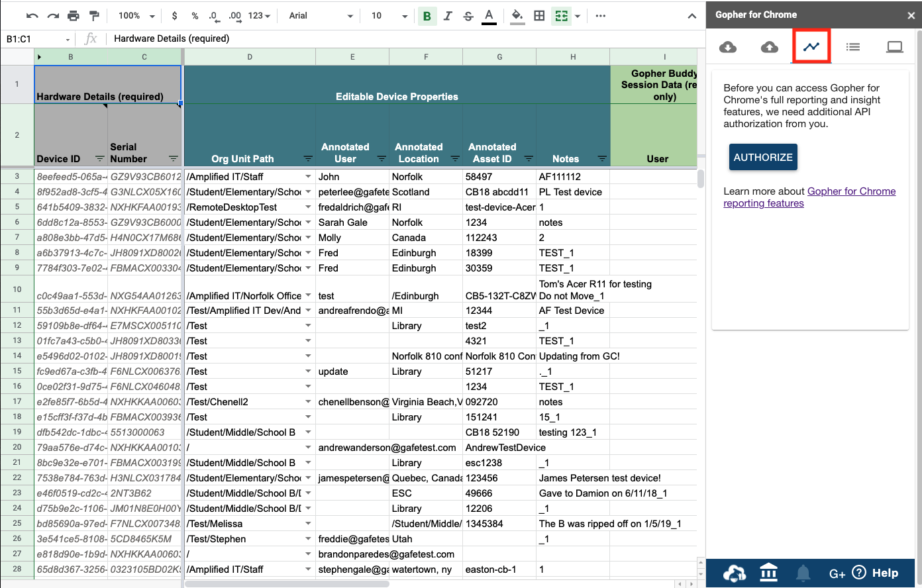Open the fill color picker

point(517,16)
